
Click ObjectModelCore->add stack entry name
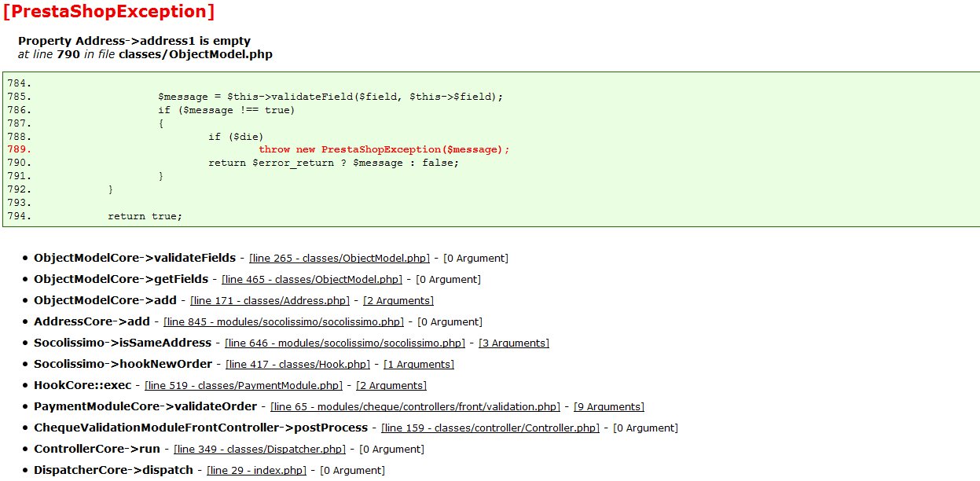click(105, 300)
